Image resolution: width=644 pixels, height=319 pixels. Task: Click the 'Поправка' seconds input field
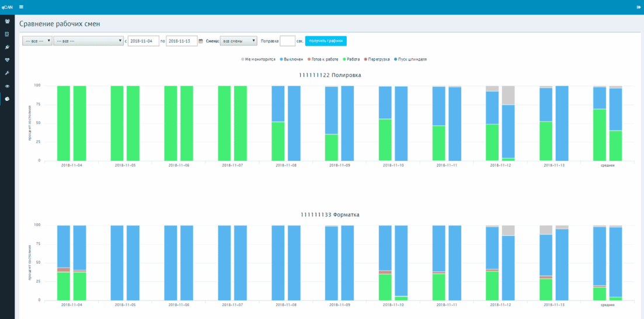[287, 41]
